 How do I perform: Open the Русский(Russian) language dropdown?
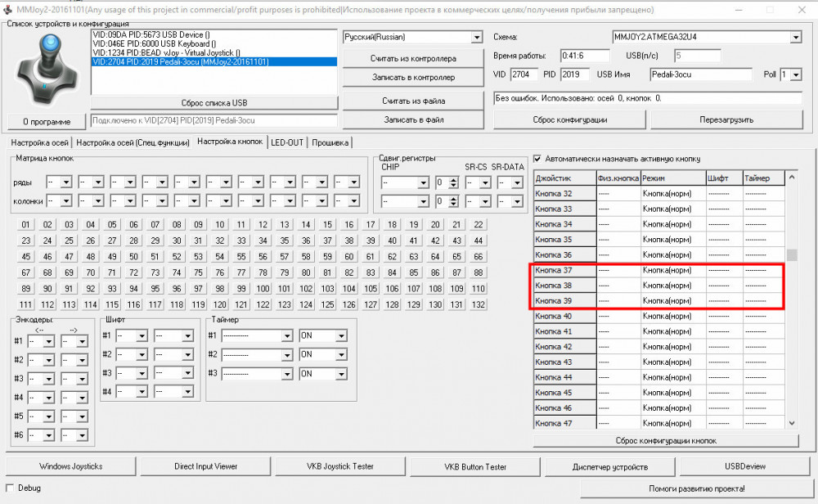[x=476, y=38]
